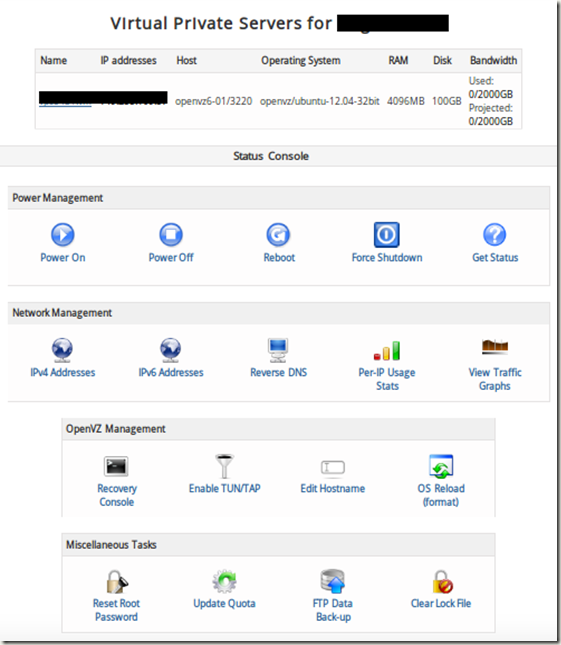
Task: Click the Power Off stop icon
Action: (171, 234)
